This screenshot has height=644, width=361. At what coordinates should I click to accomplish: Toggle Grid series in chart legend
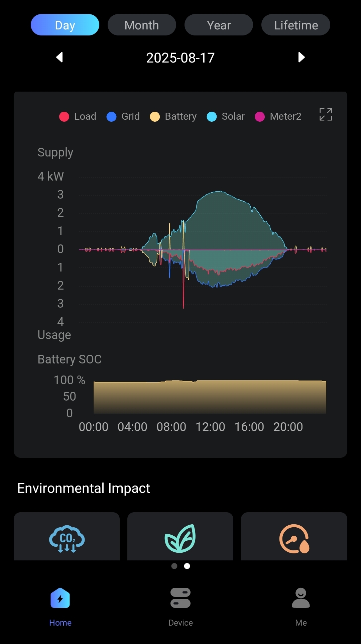click(x=123, y=116)
